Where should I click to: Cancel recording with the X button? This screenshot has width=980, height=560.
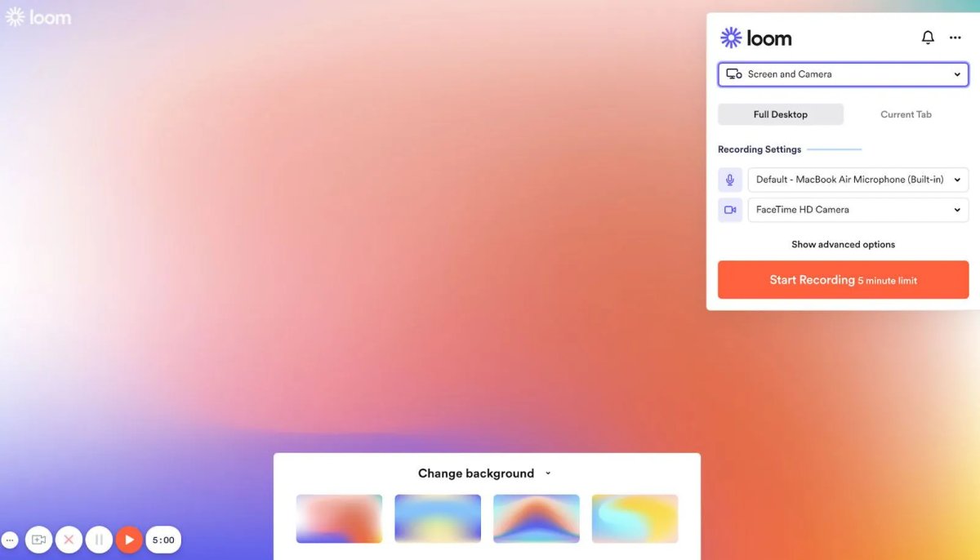tap(69, 540)
